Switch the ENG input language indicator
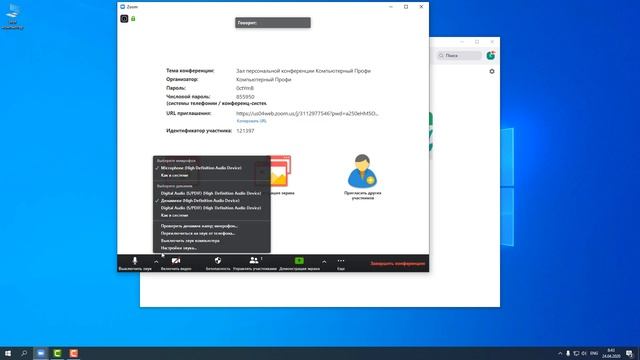 tap(594, 353)
